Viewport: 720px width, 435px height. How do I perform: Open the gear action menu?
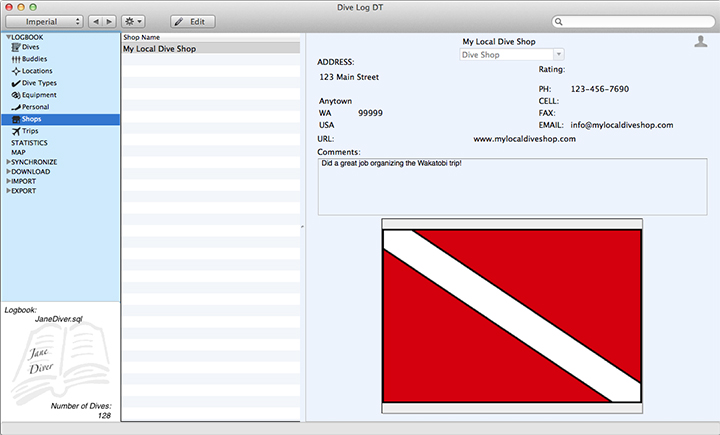pyautogui.click(x=132, y=21)
